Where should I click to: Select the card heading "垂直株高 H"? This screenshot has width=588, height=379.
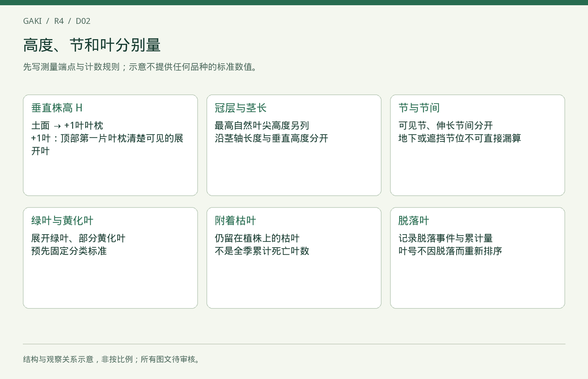coord(57,108)
